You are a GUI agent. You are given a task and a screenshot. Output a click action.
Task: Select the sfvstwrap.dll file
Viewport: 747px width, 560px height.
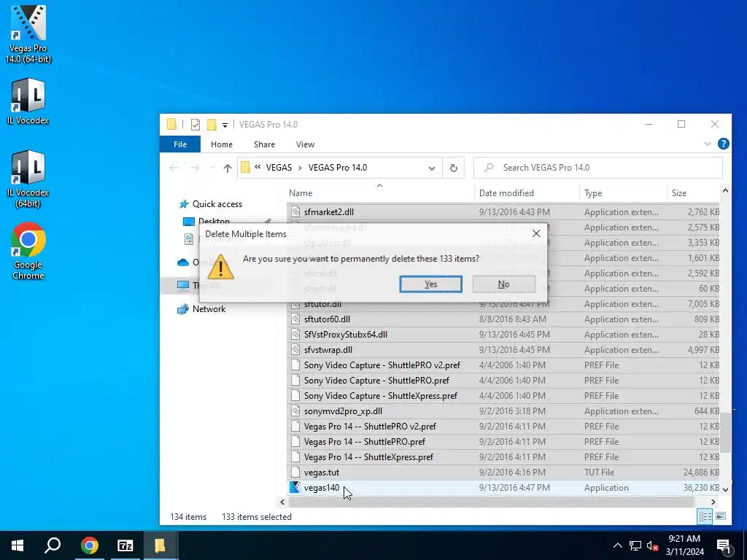(328, 349)
